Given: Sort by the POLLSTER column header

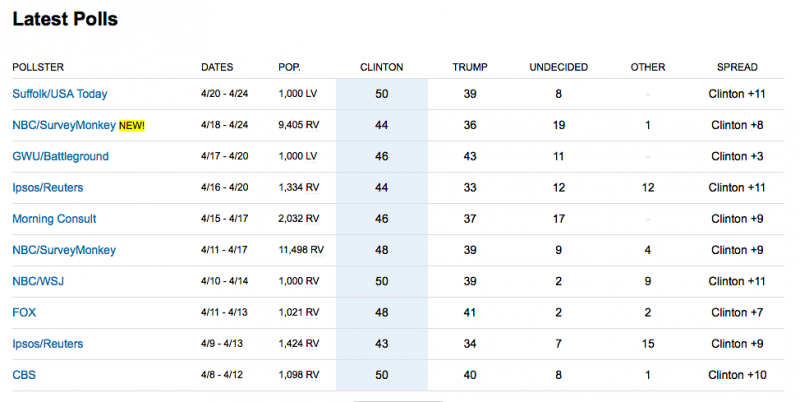Looking at the screenshot, I should tap(38, 67).
